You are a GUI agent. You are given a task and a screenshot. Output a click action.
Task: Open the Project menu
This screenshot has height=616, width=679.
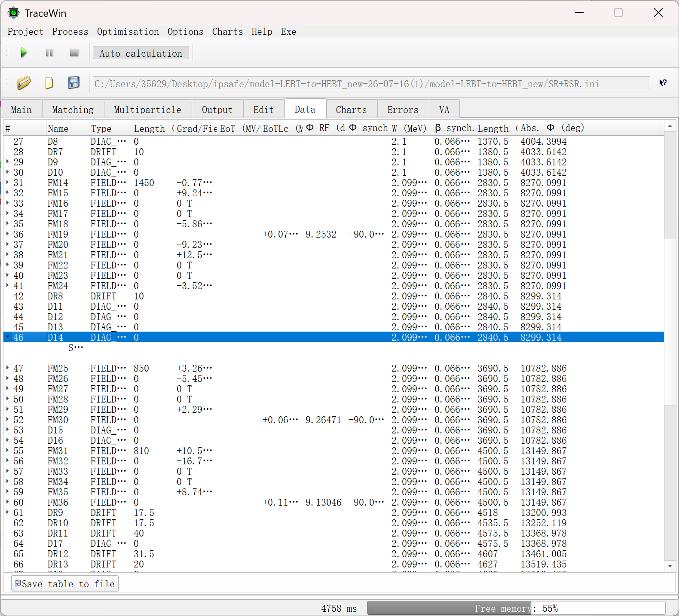[x=25, y=32]
